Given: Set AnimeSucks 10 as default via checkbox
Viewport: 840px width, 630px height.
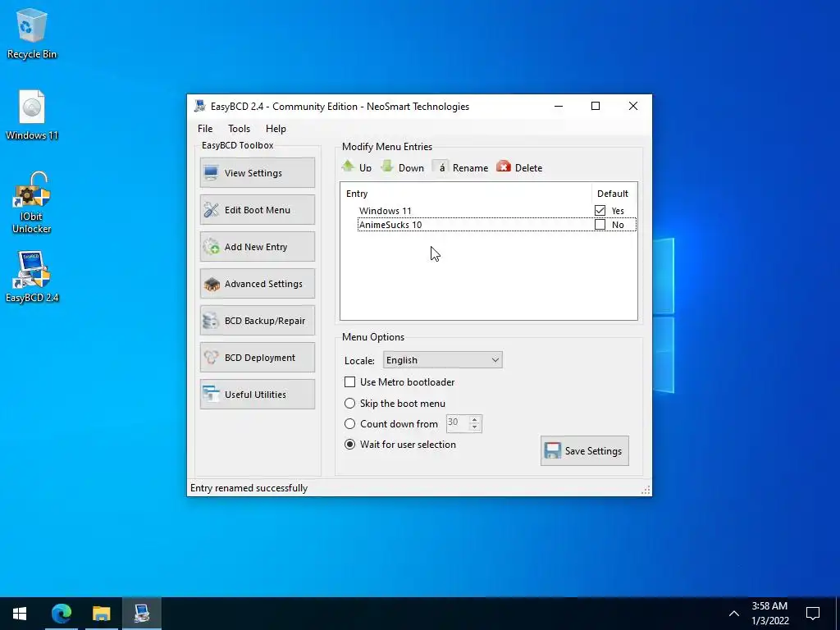Looking at the screenshot, I should point(600,225).
